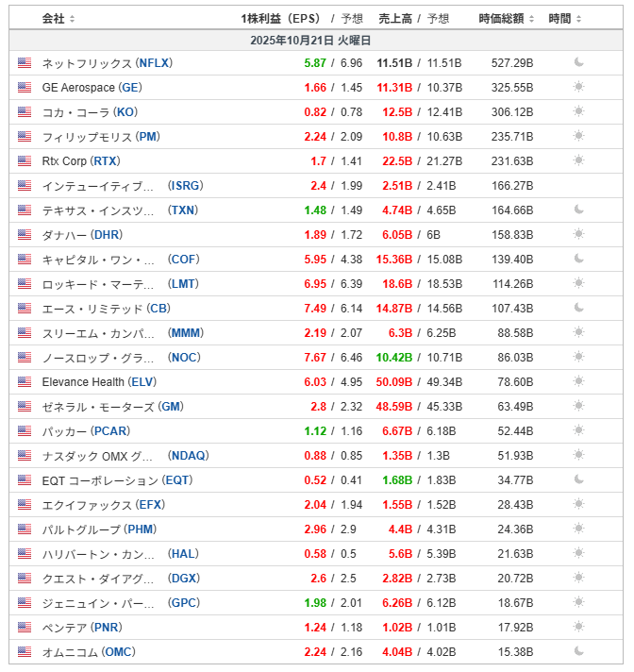
Task: Click the after-close moon icon in the NFLX row
Action: point(579,63)
